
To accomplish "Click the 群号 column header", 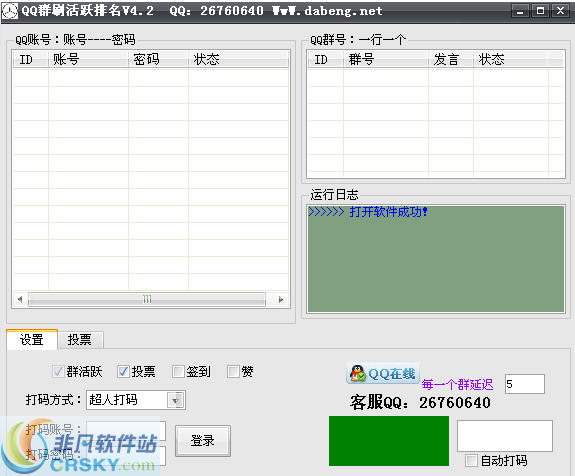I will [386, 59].
